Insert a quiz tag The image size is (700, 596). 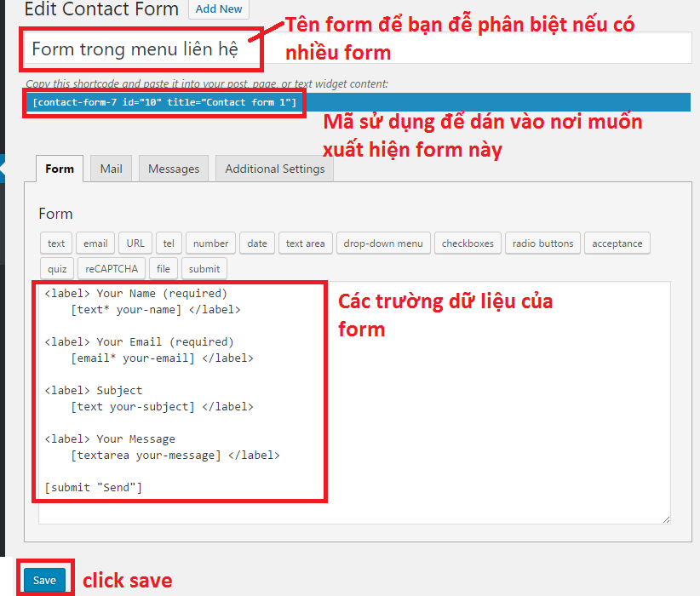pyautogui.click(x=57, y=269)
